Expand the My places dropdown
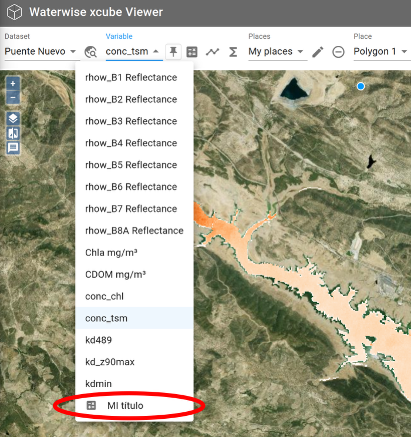Image resolution: width=412 pixels, height=438 pixels. point(276,52)
